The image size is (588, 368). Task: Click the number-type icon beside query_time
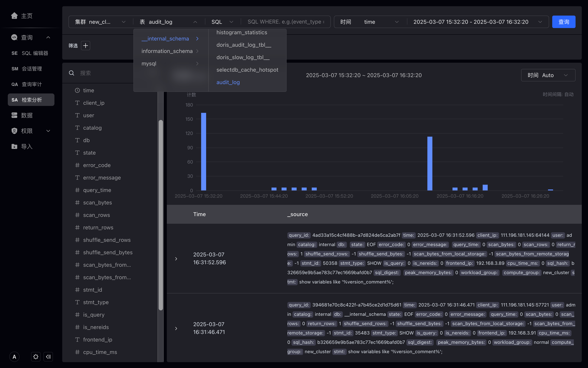[77, 190]
